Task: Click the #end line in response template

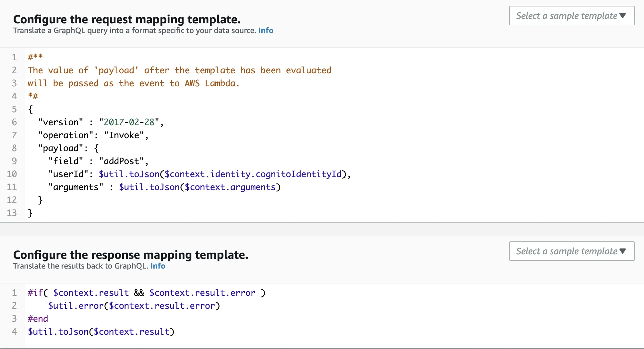Action: pyautogui.click(x=38, y=319)
